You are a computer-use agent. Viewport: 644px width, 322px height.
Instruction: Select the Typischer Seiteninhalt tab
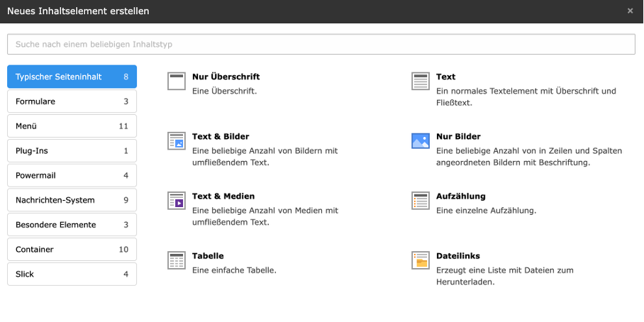pyautogui.click(x=72, y=77)
